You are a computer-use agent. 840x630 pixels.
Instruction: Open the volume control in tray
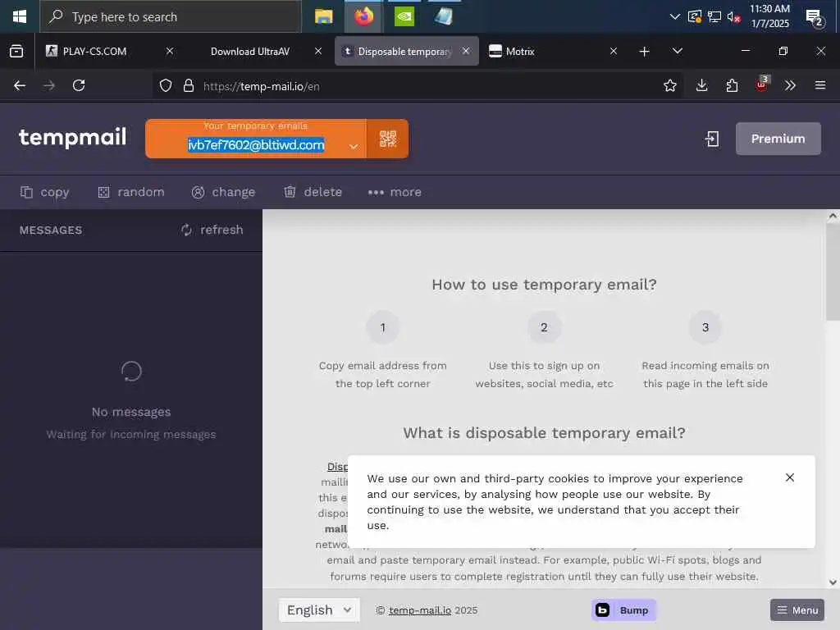pos(733,17)
